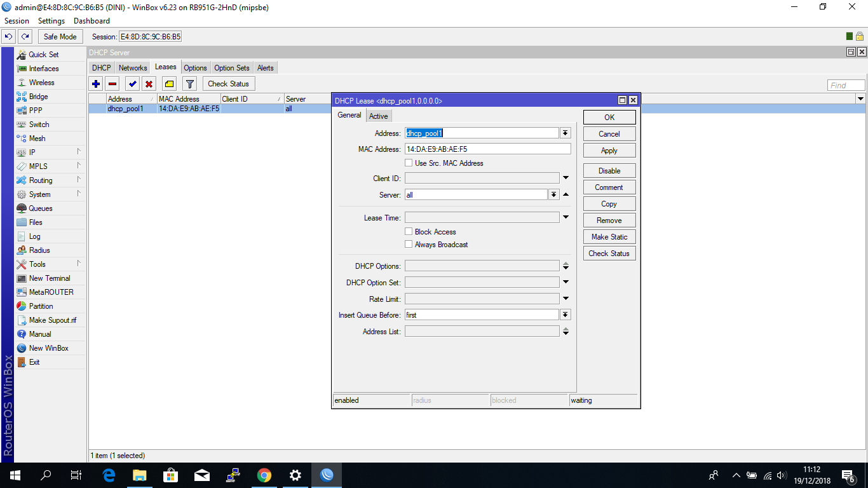Click Make Supout.rif in sidebar
Viewport: 868px width, 488px height.
click(x=50, y=320)
